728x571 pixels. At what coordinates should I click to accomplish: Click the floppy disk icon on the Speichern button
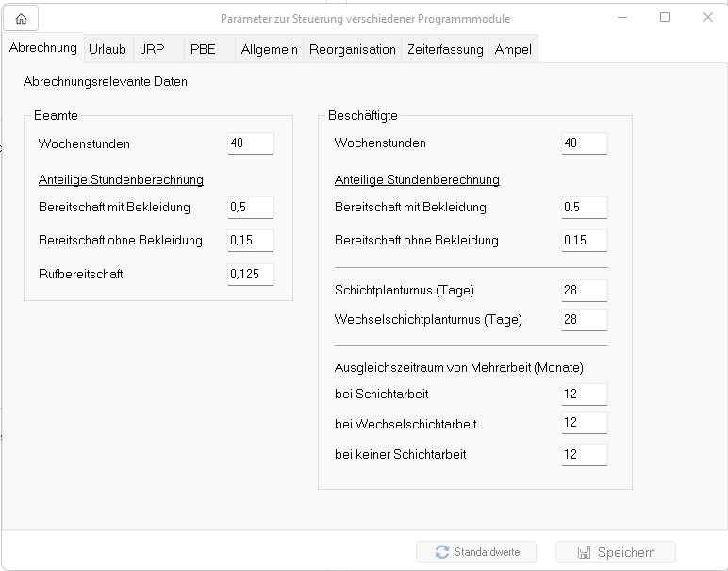tap(584, 552)
